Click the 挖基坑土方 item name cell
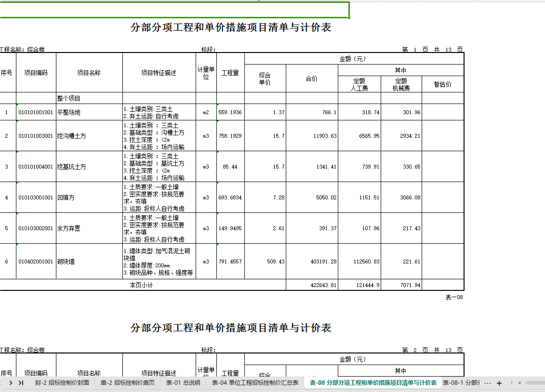 89,167
